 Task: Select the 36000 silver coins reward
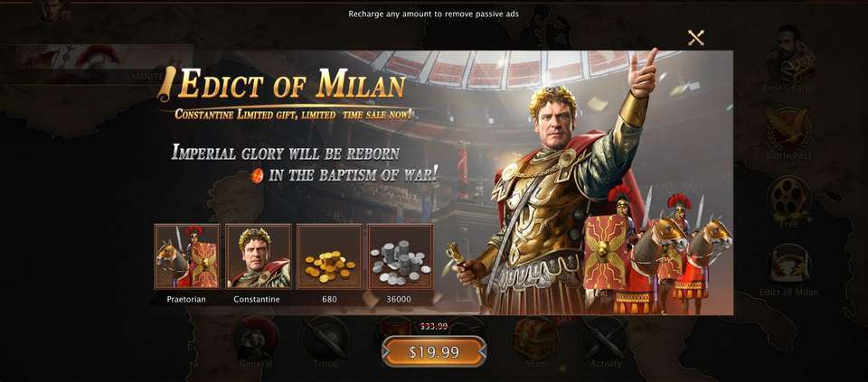(401, 256)
